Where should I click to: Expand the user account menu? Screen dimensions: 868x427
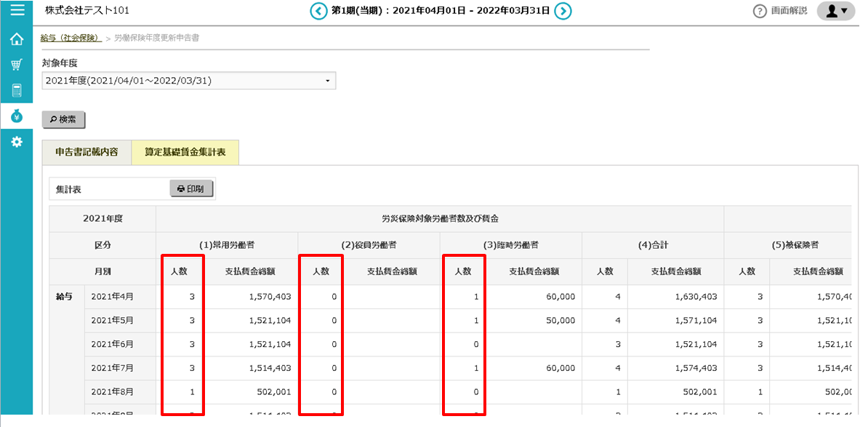coord(835,11)
